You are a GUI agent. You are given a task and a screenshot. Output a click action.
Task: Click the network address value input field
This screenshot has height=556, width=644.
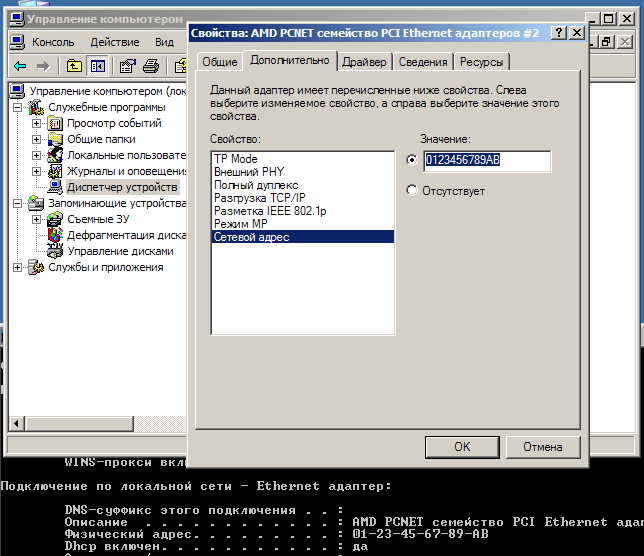coord(487,161)
